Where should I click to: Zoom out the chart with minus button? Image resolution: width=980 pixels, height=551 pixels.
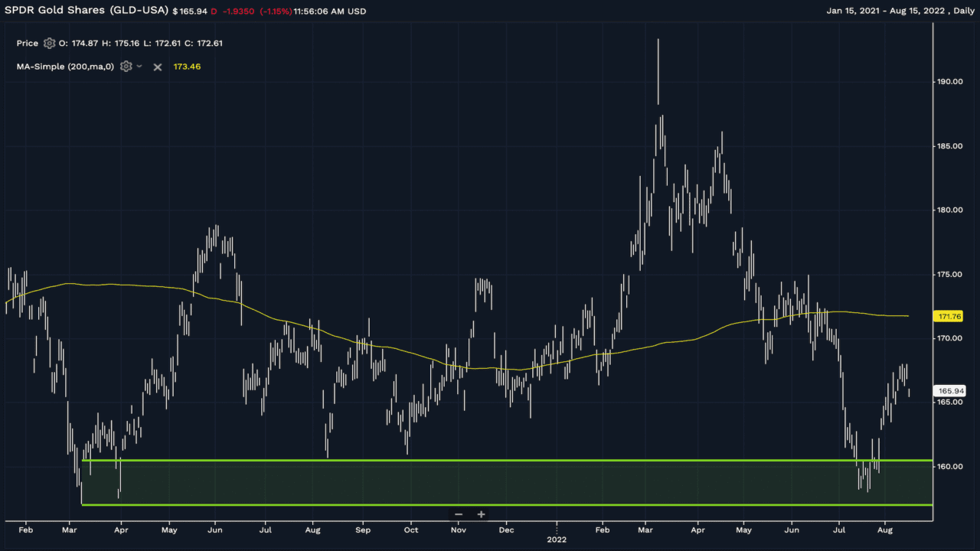(x=459, y=514)
